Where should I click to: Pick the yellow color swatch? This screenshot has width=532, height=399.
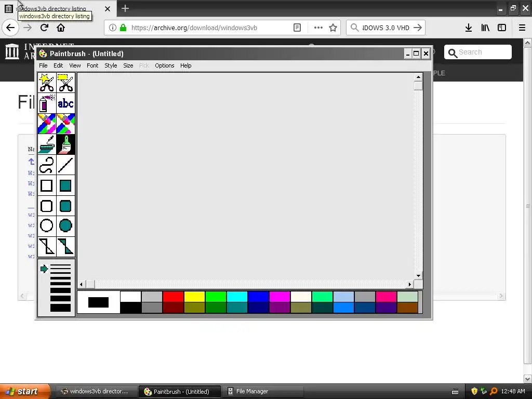(195, 297)
